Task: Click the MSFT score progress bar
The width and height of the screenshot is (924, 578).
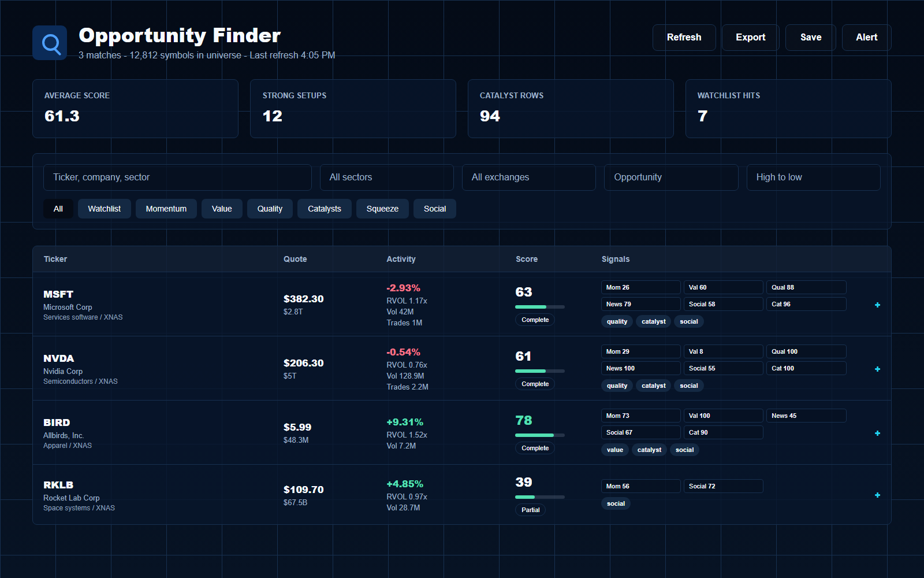Action: pos(540,307)
